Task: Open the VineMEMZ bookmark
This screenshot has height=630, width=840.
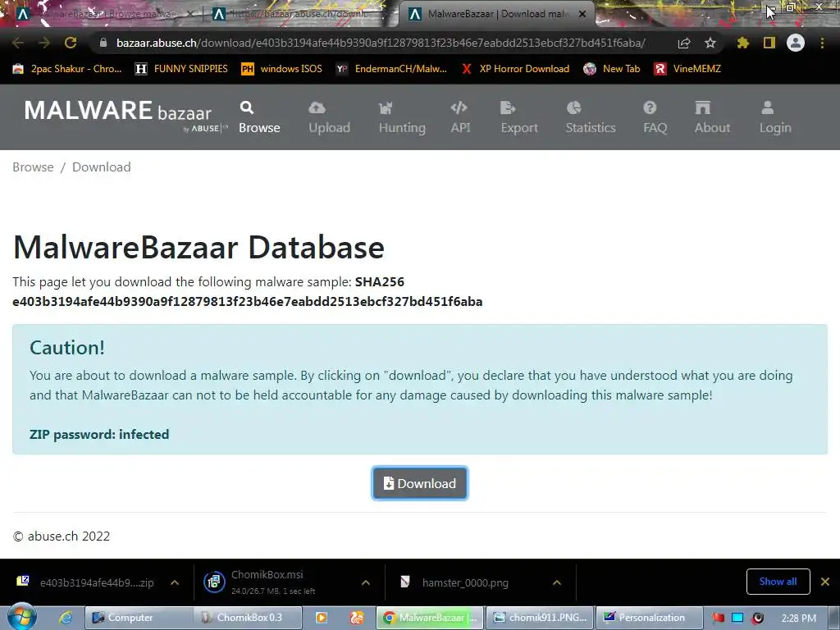Action: pyautogui.click(x=688, y=69)
